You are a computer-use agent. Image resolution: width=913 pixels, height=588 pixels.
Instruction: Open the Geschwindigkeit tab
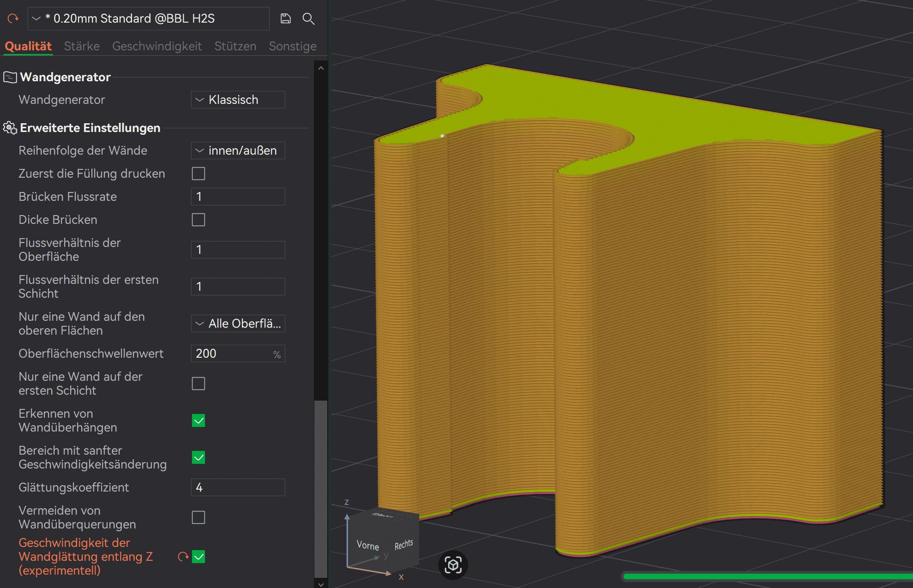[x=157, y=46]
